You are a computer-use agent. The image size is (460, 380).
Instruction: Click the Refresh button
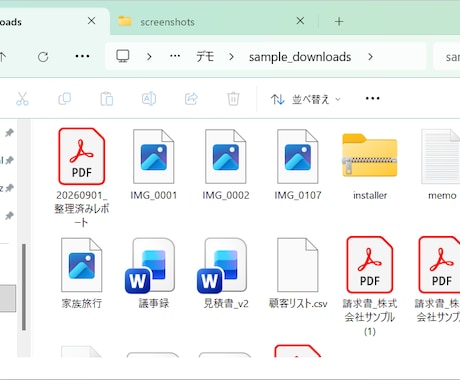[x=43, y=57]
